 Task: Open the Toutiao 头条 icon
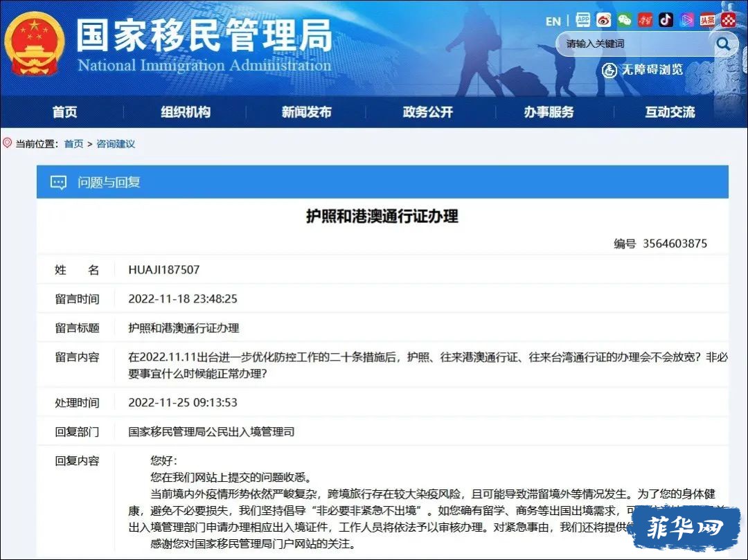click(x=707, y=20)
